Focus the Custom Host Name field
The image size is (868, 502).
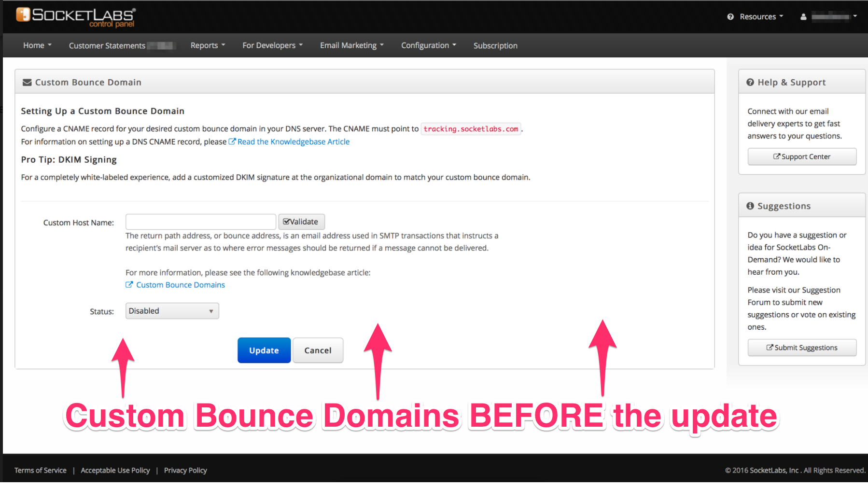tap(200, 222)
